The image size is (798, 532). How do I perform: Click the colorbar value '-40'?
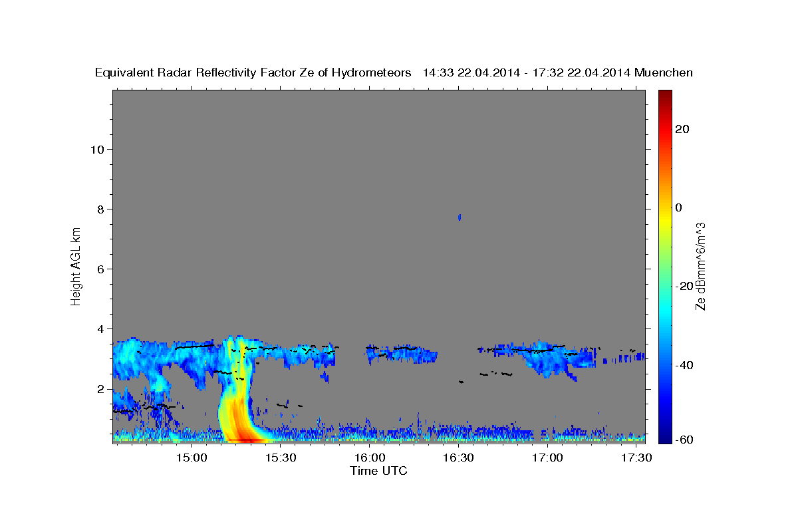click(685, 364)
